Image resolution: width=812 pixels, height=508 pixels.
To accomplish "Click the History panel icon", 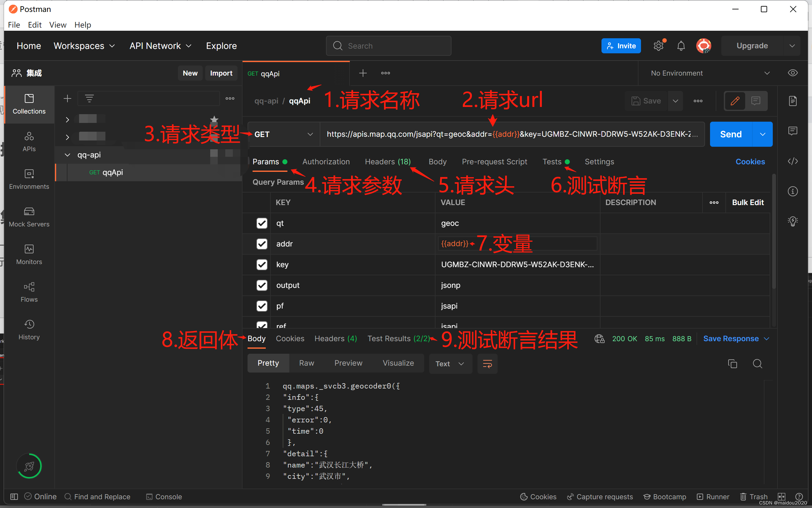I will pyautogui.click(x=29, y=325).
